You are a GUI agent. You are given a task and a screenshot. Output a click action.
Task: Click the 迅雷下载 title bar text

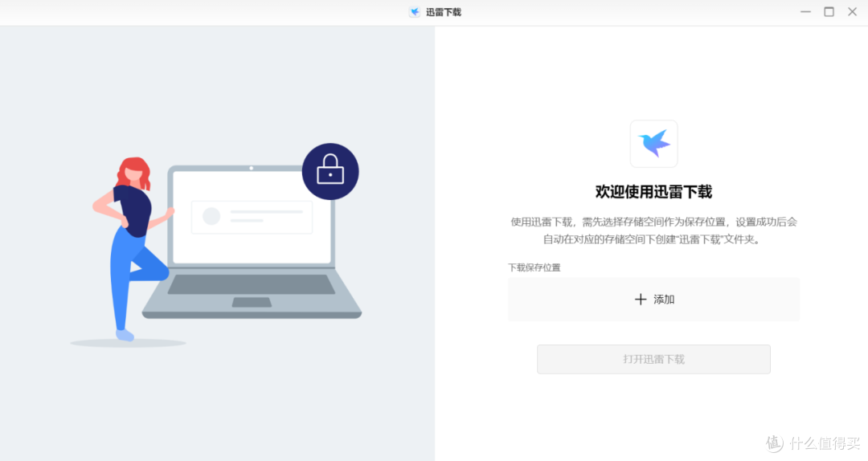pos(444,12)
